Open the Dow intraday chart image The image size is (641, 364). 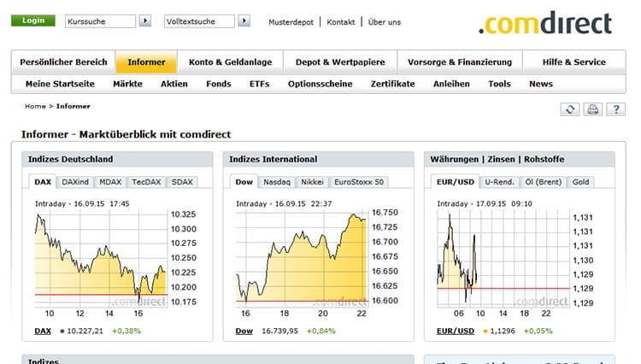(x=317, y=260)
